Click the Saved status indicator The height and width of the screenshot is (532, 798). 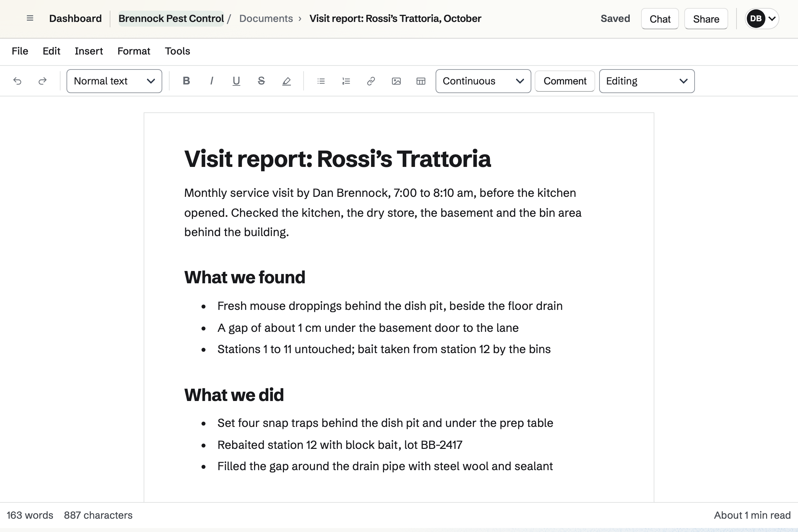(x=615, y=18)
